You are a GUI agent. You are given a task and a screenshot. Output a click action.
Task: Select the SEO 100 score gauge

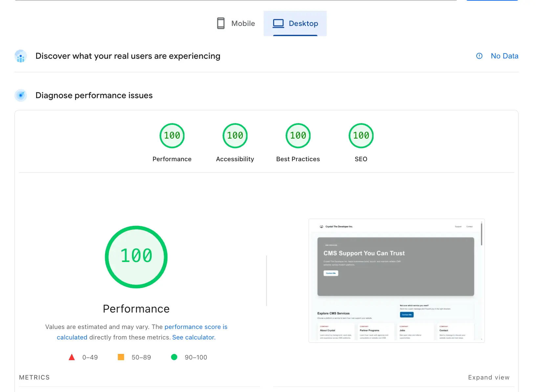[x=361, y=136]
